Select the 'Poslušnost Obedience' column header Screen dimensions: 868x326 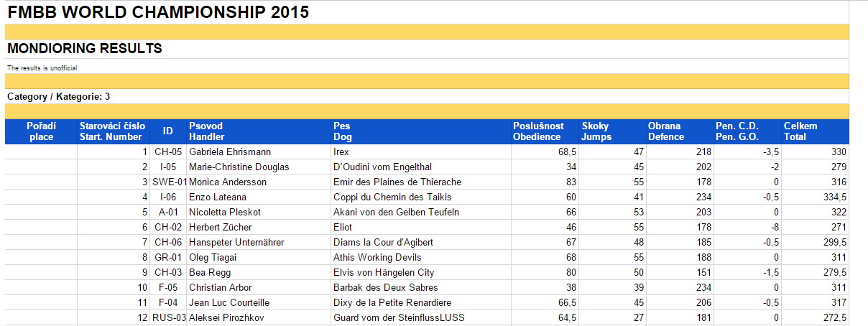point(538,131)
